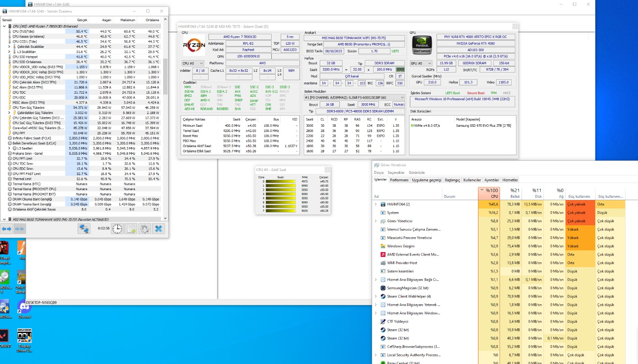Sort processes by the Ad column header
This screenshot has height=364, width=638.
pos(408,193)
